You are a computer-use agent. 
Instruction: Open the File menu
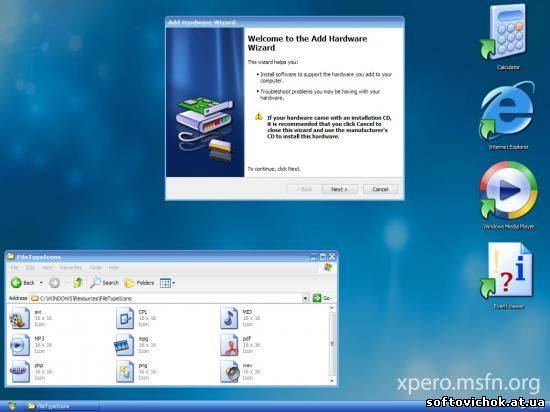14,268
